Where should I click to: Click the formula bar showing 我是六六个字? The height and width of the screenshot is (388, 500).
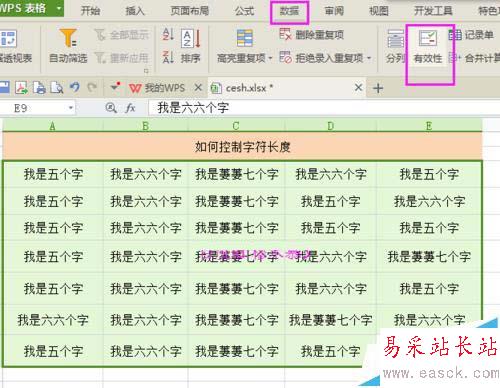pos(323,108)
